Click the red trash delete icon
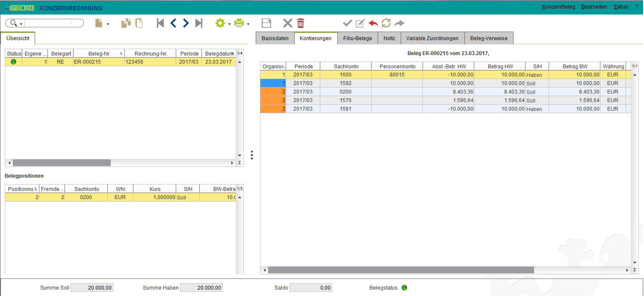 (301, 23)
